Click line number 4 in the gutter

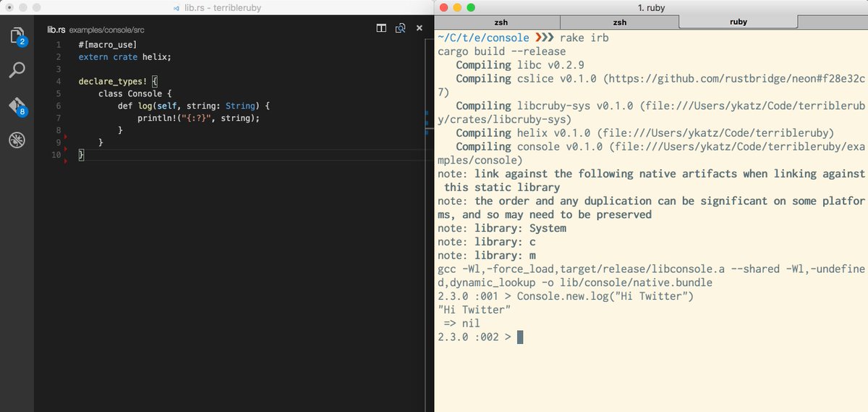point(58,82)
